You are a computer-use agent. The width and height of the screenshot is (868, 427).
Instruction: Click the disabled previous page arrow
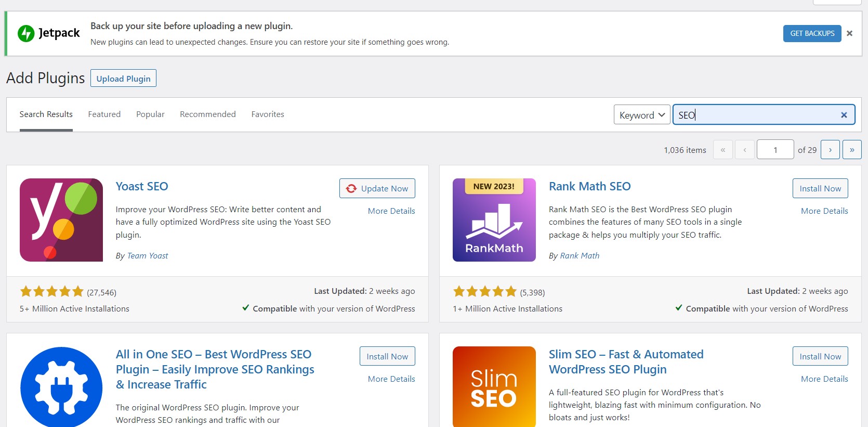point(745,150)
